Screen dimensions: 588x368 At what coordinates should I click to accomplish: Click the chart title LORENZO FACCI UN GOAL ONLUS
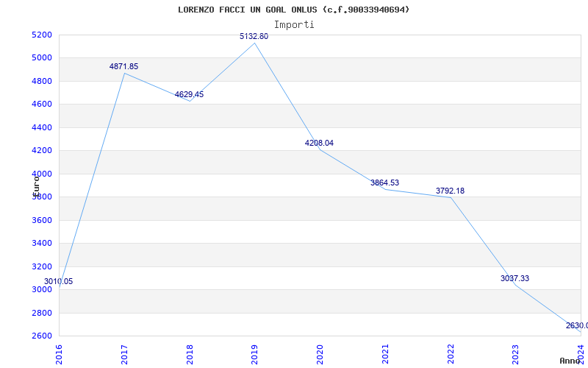pos(247,10)
